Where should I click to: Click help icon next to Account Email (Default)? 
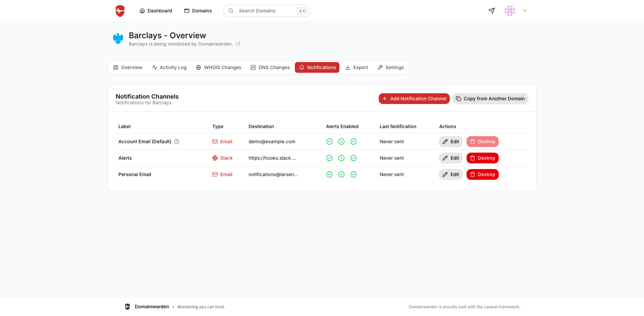[177, 142]
